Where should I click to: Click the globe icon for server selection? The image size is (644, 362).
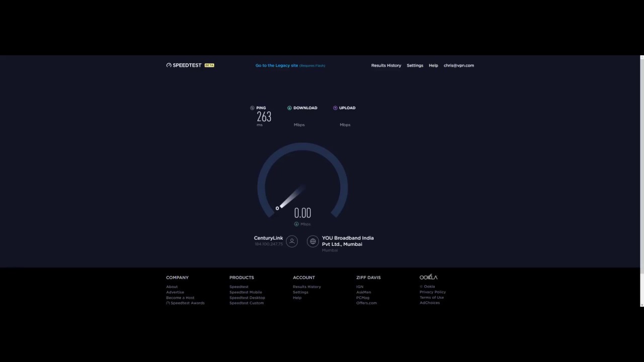[x=313, y=241]
